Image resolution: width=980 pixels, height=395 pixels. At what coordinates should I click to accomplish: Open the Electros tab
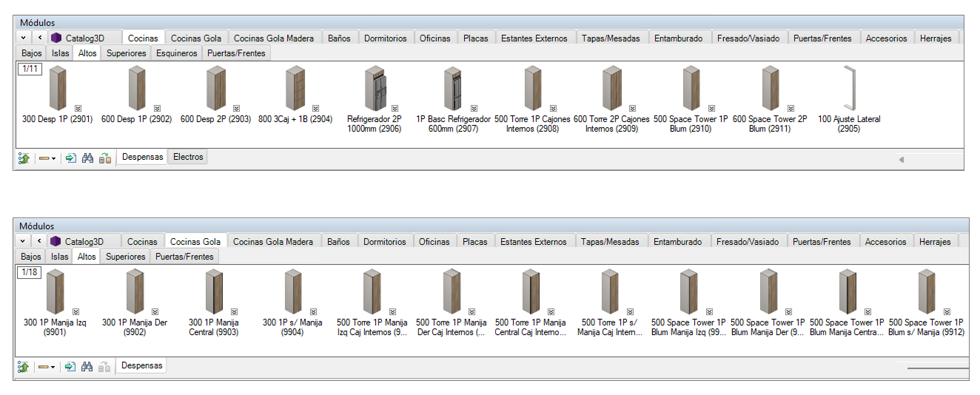188,157
